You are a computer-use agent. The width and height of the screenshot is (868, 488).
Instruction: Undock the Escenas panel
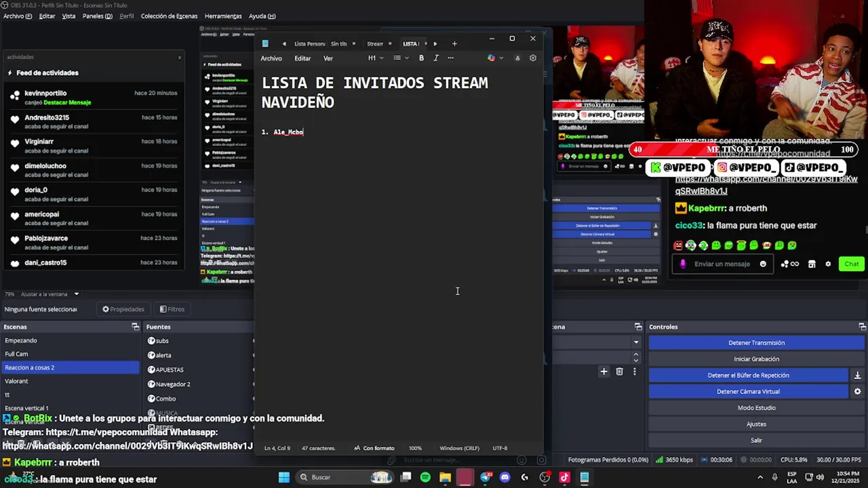pyautogui.click(x=135, y=327)
